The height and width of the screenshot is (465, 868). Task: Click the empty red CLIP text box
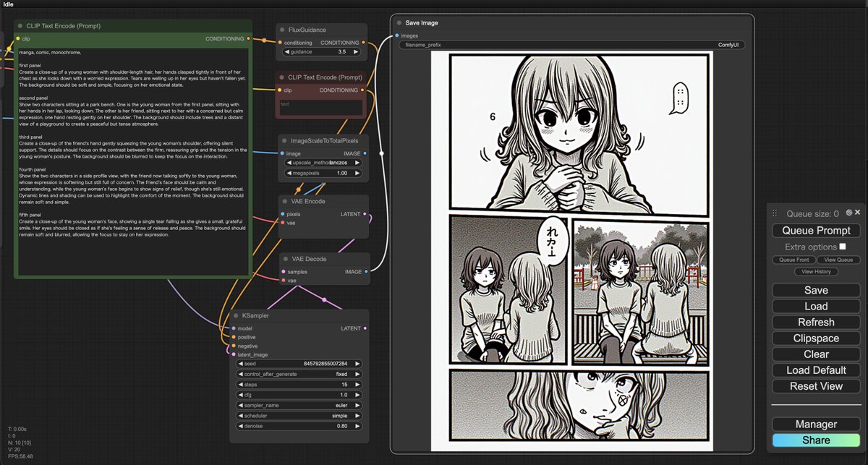point(321,107)
